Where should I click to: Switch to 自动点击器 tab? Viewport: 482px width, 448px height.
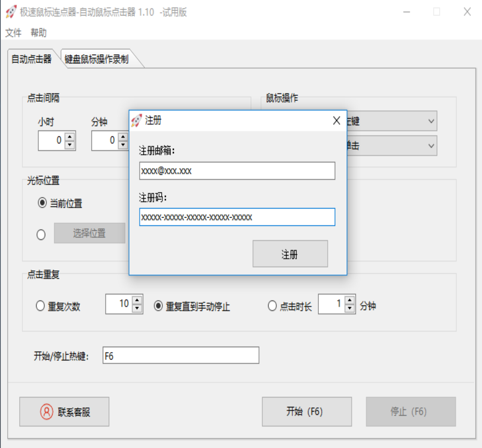click(x=32, y=59)
